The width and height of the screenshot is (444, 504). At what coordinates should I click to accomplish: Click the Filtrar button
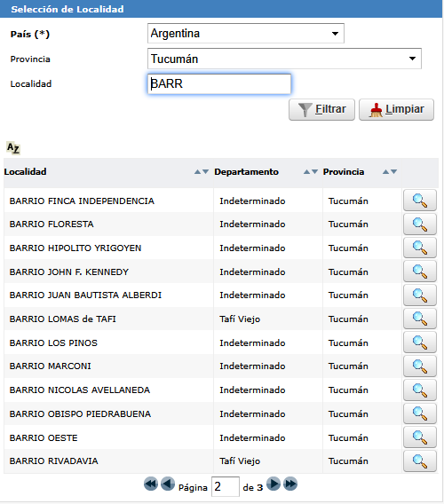click(x=321, y=110)
